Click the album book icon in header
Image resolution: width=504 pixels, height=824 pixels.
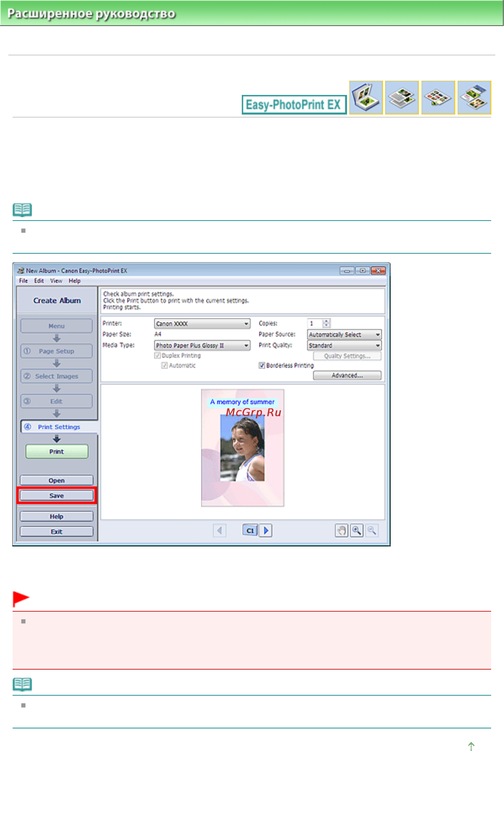click(x=366, y=98)
